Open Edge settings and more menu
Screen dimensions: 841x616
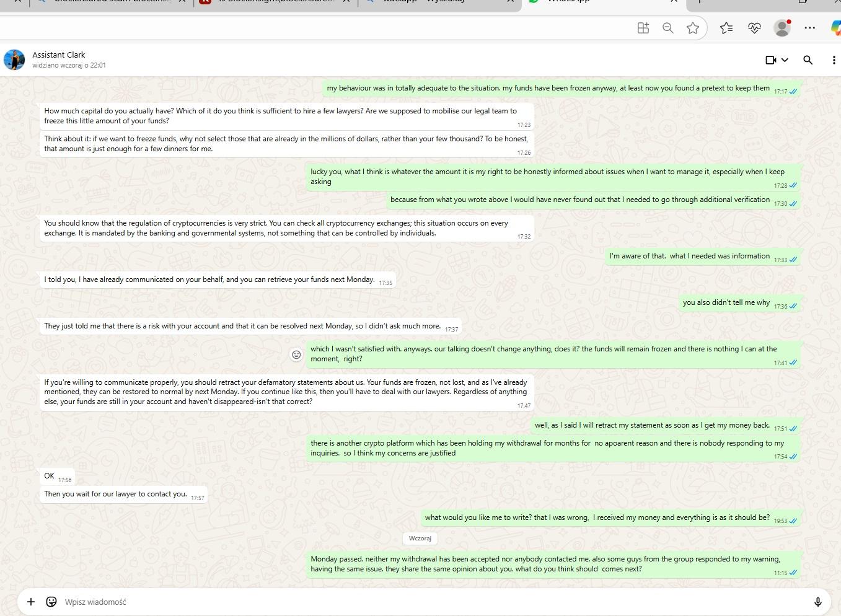click(x=809, y=28)
